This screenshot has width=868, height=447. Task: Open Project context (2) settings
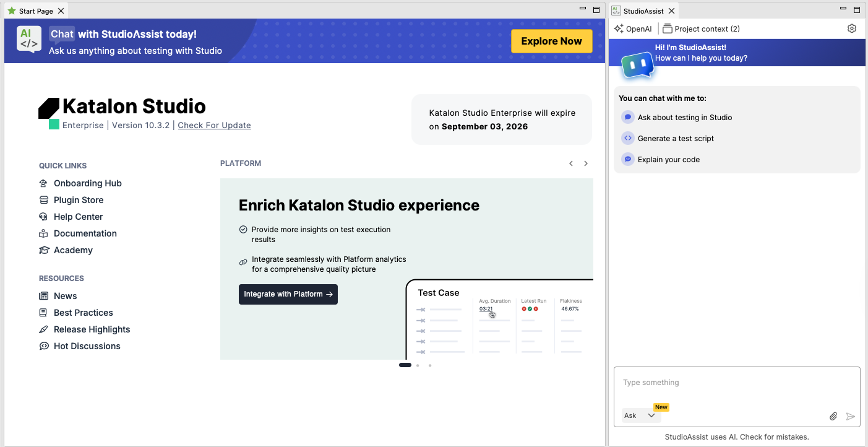(701, 29)
